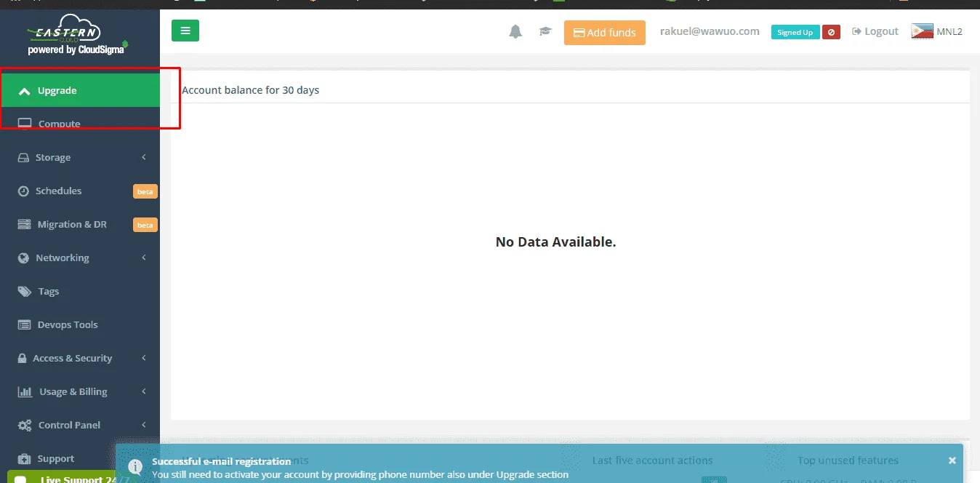Viewport: 980px width, 483px height.
Task: Click the Add funds button
Action: pyautogui.click(x=604, y=32)
